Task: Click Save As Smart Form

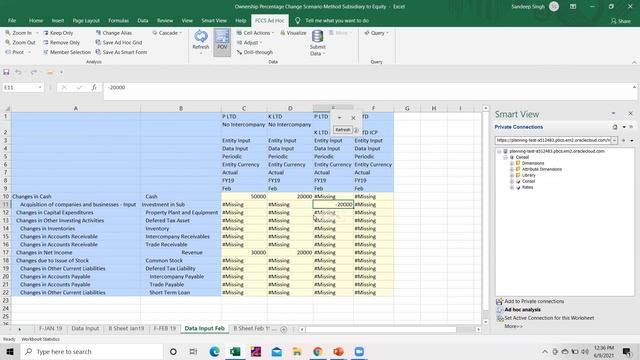Action: (x=121, y=52)
